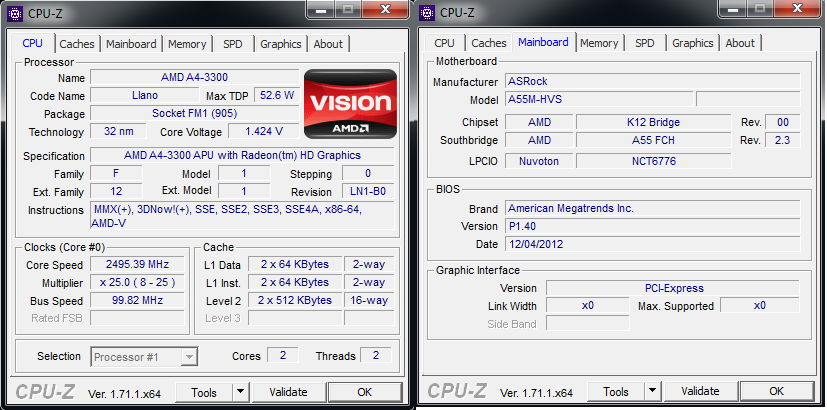Viewport: 827px width, 410px height.
Task: Click BIOS Version P1.40
Action: [652, 226]
